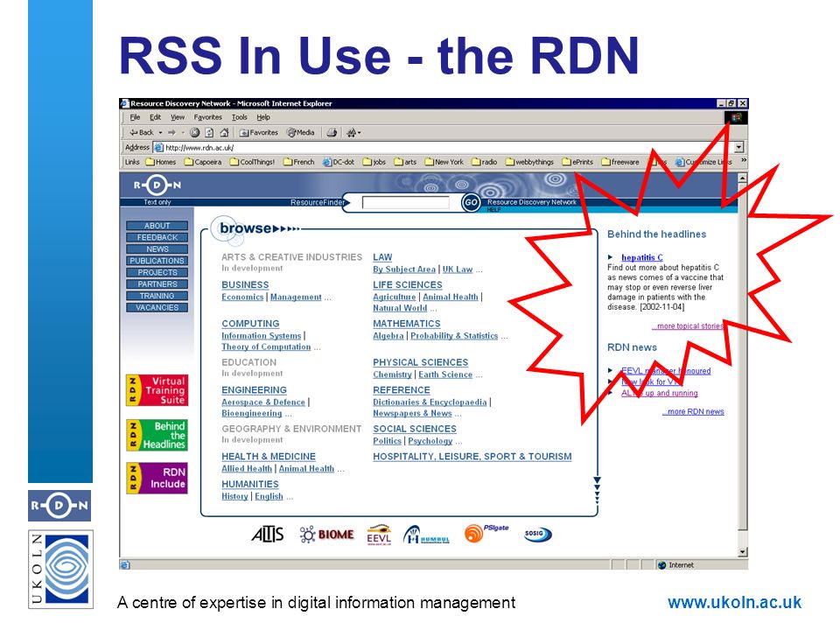Open the CoolThings! links folder
Viewport: 840px width, 630px height.
click(252, 162)
